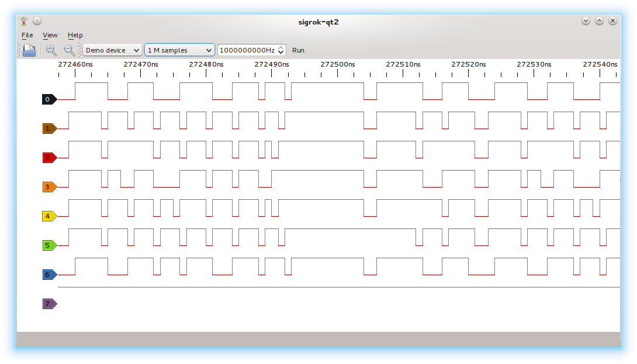Select the blue channel 6 label
This screenshot has height=364, width=637.
(x=49, y=275)
